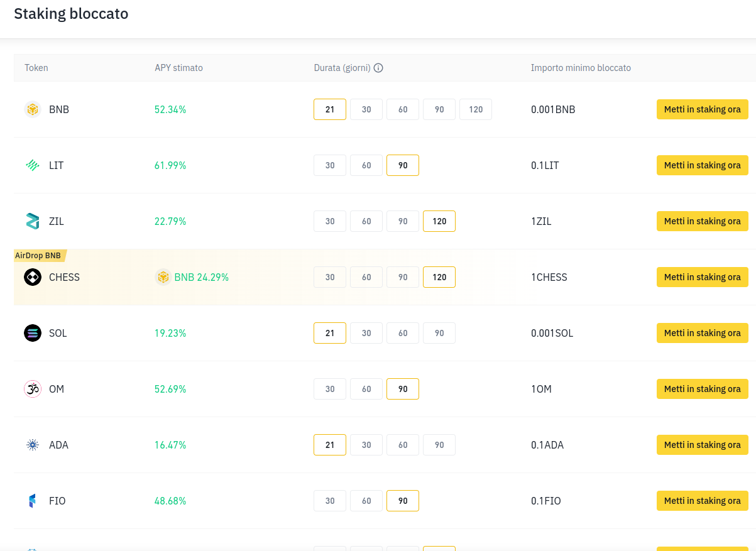This screenshot has height=551, width=756.
Task: Select 21 days duration for SOL
Action: click(x=330, y=333)
